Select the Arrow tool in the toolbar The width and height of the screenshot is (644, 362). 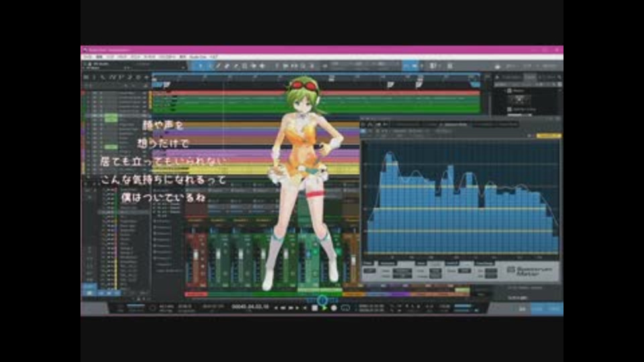point(201,66)
